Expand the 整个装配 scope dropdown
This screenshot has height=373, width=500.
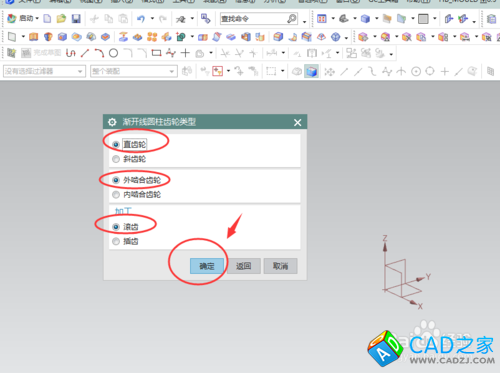point(133,71)
